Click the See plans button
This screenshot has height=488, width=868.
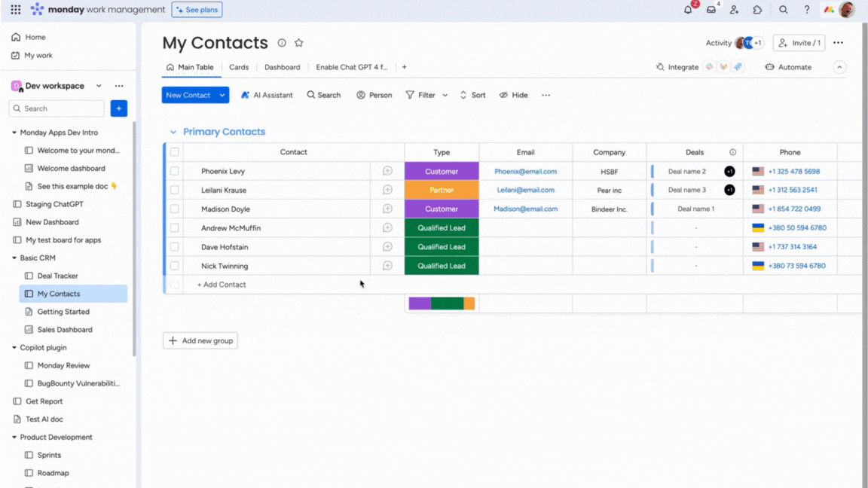pyautogui.click(x=197, y=9)
